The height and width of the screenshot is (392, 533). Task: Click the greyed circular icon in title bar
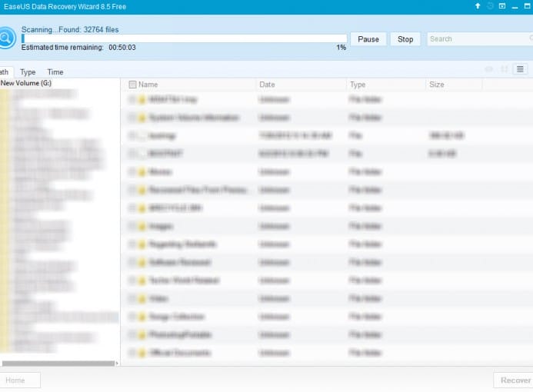[x=490, y=6]
